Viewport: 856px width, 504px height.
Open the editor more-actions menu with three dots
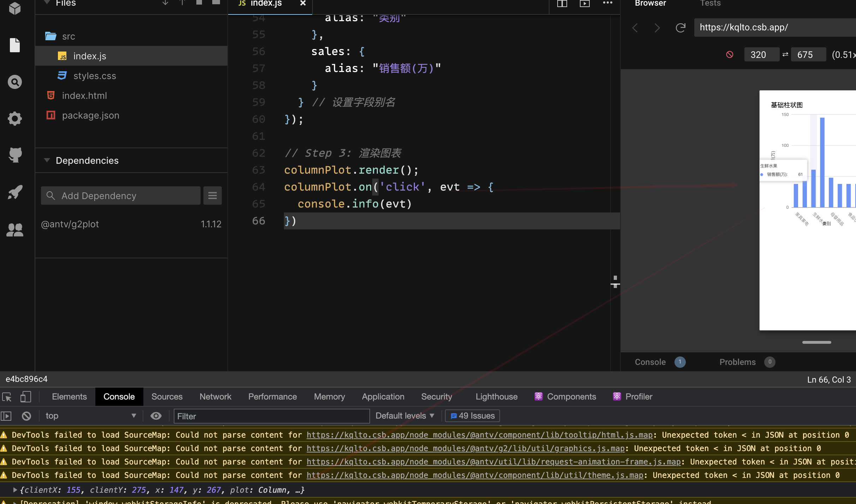(607, 4)
